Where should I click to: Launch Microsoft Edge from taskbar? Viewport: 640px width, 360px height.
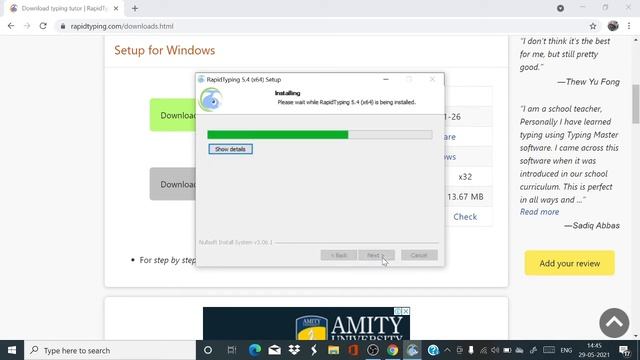click(255, 350)
